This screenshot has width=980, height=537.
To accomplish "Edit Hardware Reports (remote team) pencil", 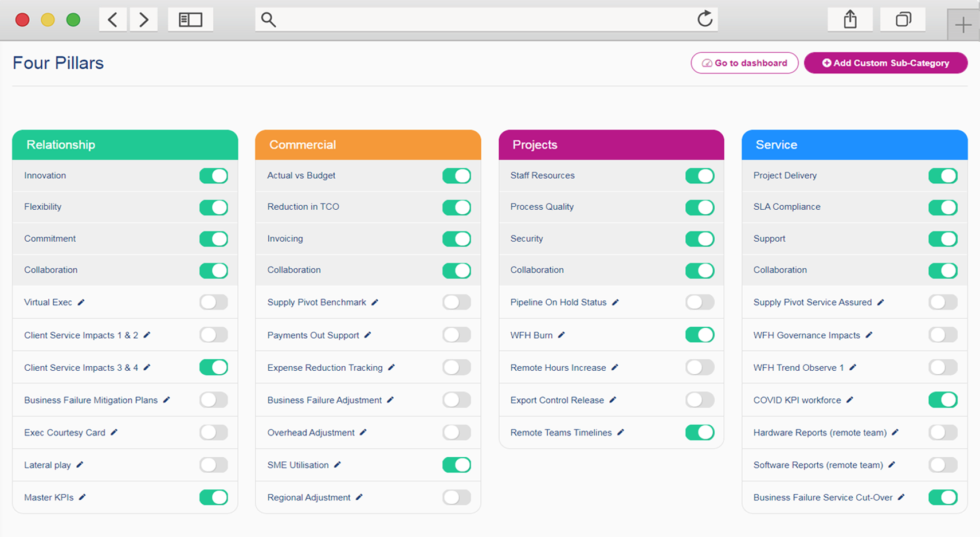I will coord(895,432).
